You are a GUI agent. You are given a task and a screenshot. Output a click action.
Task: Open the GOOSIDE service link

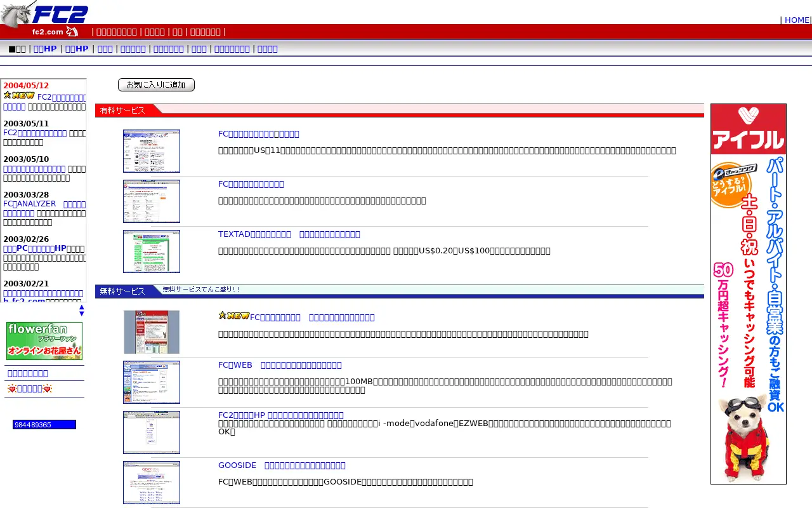(282, 465)
